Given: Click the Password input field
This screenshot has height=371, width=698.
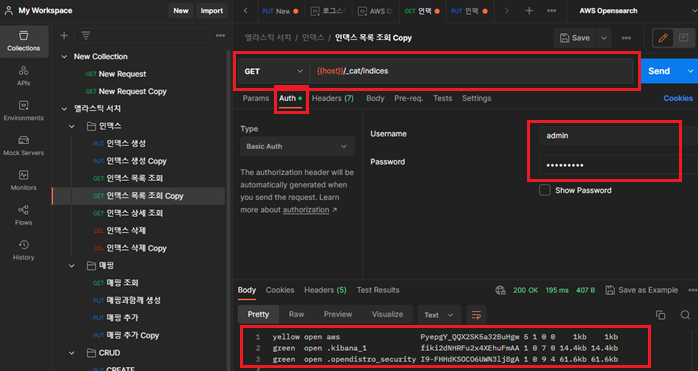Looking at the screenshot, I should click(x=618, y=164).
